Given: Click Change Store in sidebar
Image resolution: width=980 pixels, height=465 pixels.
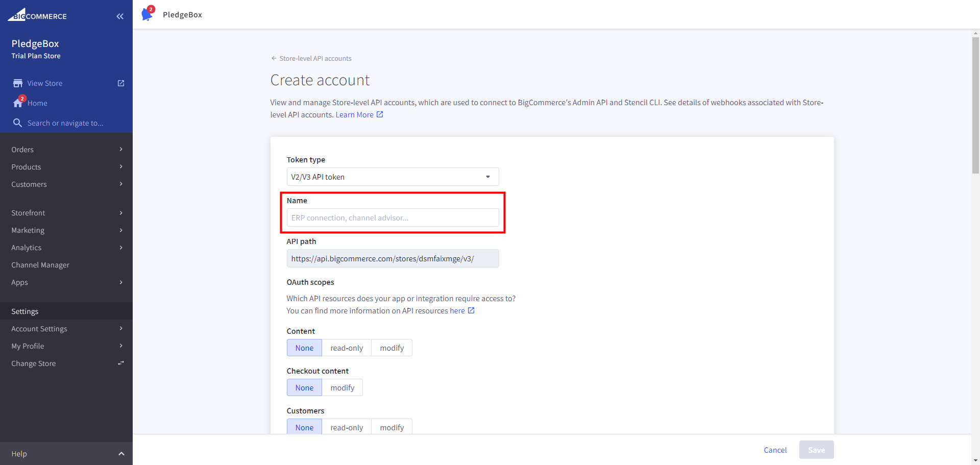Looking at the screenshot, I should click(34, 363).
